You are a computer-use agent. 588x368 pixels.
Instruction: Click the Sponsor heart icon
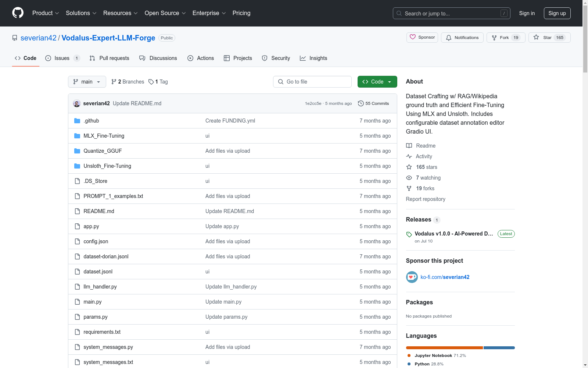tap(413, 37)
